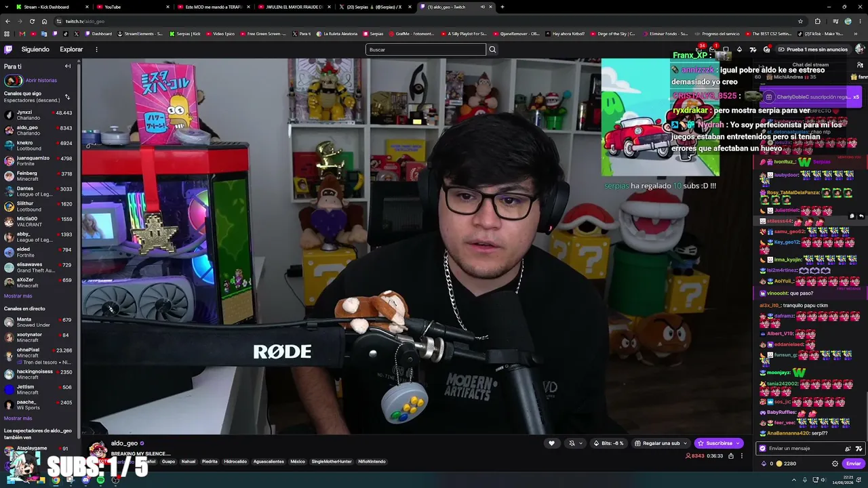
Task: Go to the Explorar tab
Action: (71, 49)
